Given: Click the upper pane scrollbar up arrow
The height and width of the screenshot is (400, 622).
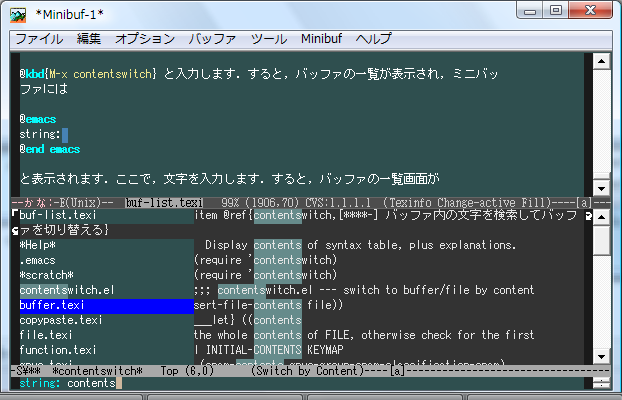Looking at the screenshot, I should (x=599, y=61).
